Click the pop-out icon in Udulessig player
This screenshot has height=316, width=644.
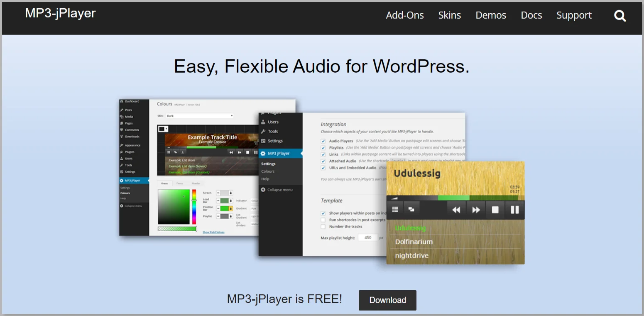[411, 209]
